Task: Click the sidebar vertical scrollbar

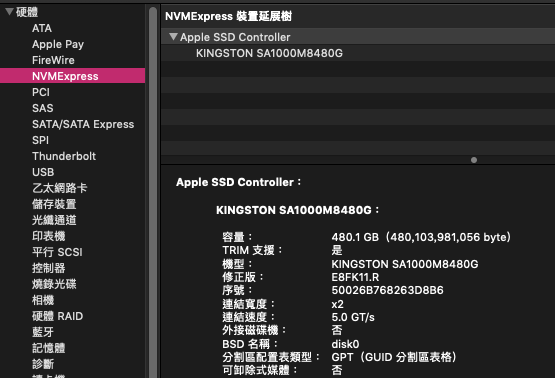Action: click(153, 191)
